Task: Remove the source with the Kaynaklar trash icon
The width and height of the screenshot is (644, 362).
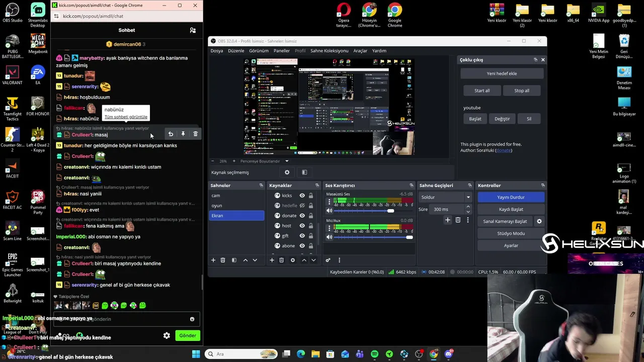Action: click(281, 260)
